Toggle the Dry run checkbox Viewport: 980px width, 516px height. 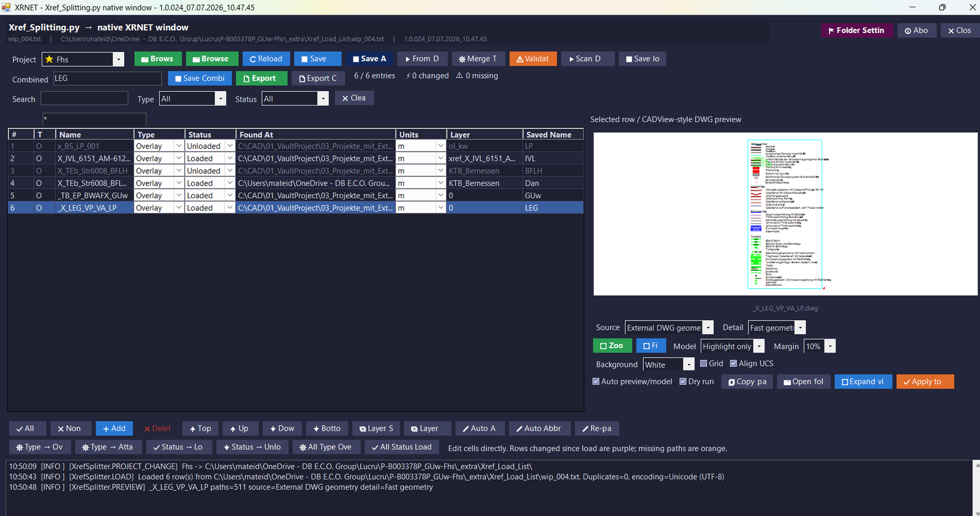tap(683, 381)
